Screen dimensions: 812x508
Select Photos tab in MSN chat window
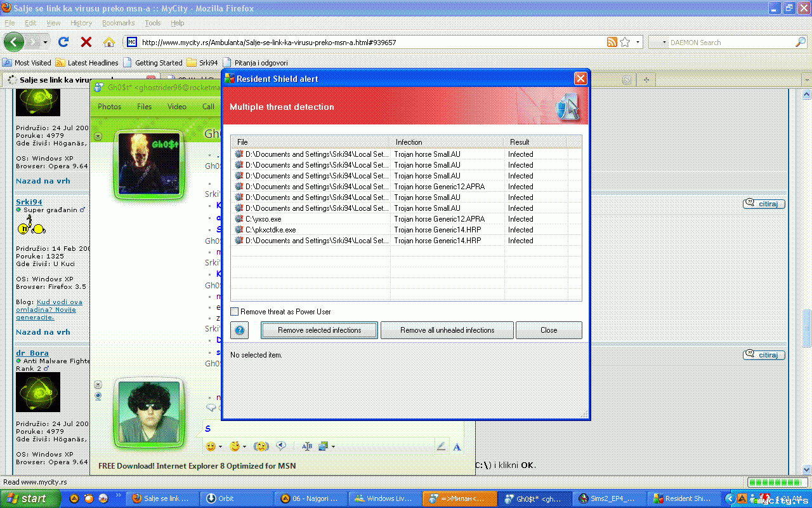[x=110, y=107]
